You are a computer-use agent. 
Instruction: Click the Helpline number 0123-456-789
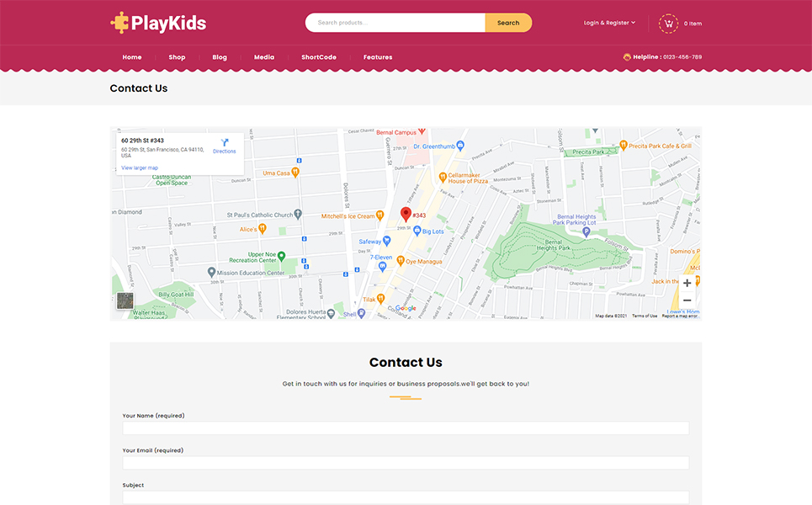pyautogui.click(x=682, y=57)
